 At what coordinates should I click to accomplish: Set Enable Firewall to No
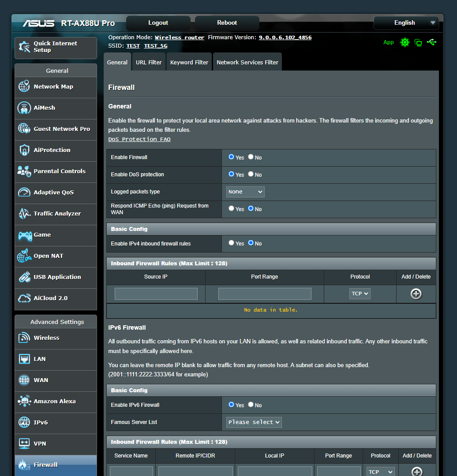pyautogui.click(x=251, y=157)
